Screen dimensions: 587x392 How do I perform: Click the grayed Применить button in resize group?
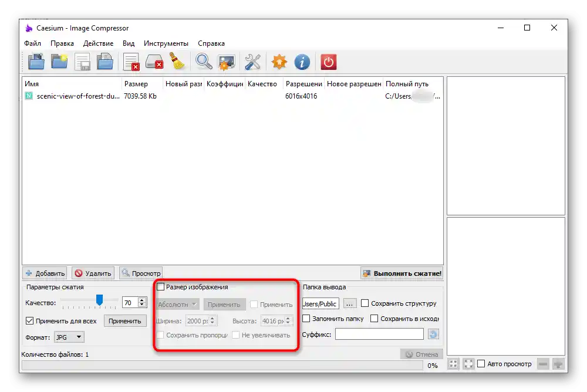coord(224,305)
